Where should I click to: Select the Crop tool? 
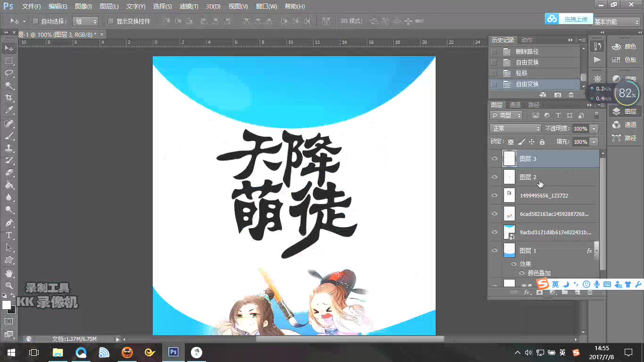pyautogui.click(x=9, y=98)
